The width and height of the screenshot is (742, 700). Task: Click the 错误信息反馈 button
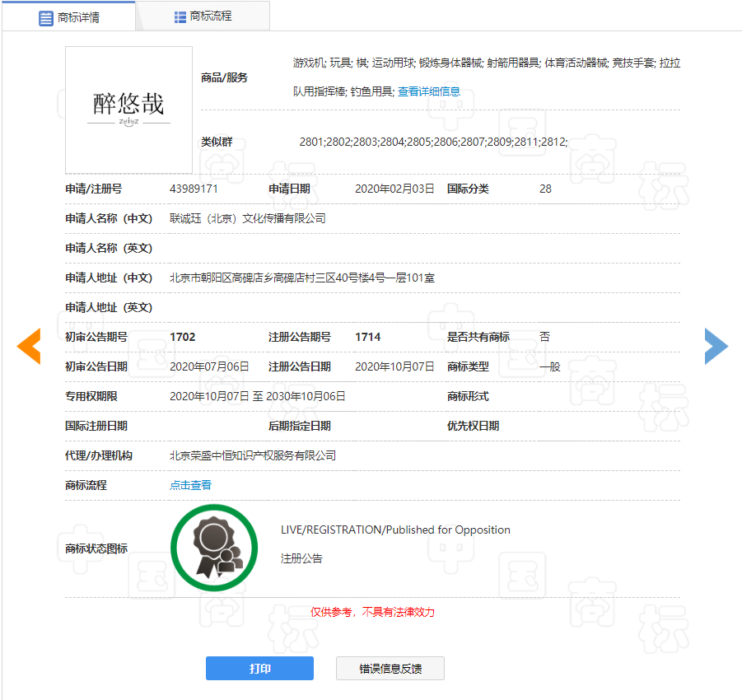[x=390, y=669]
